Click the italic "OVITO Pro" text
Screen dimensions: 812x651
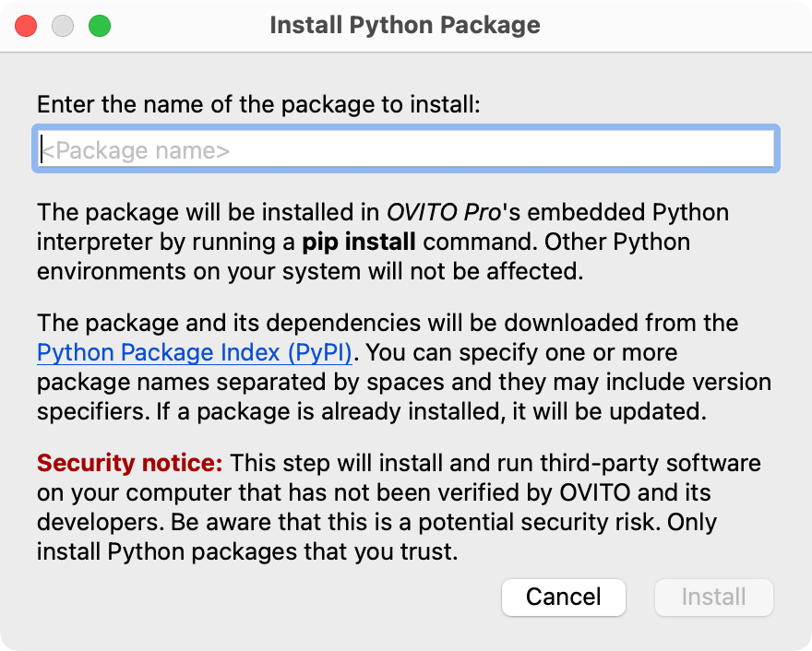(443, 213)
